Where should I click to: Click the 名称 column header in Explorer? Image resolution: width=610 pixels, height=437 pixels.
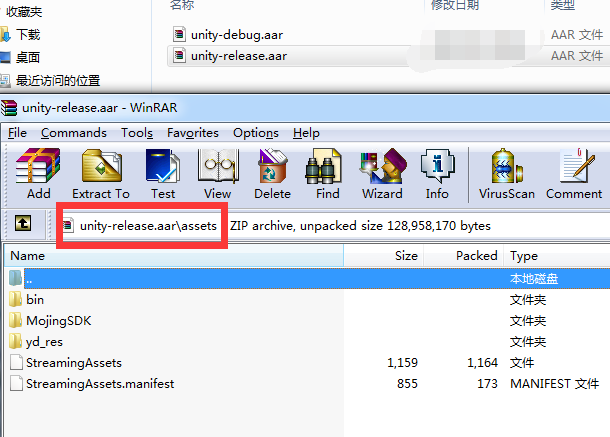pos(182,5)
